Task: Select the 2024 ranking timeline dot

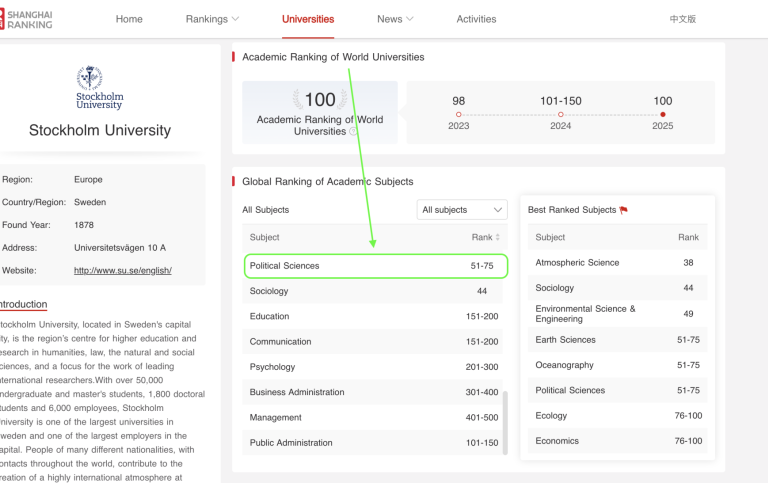Action: [x=561, y=115]
